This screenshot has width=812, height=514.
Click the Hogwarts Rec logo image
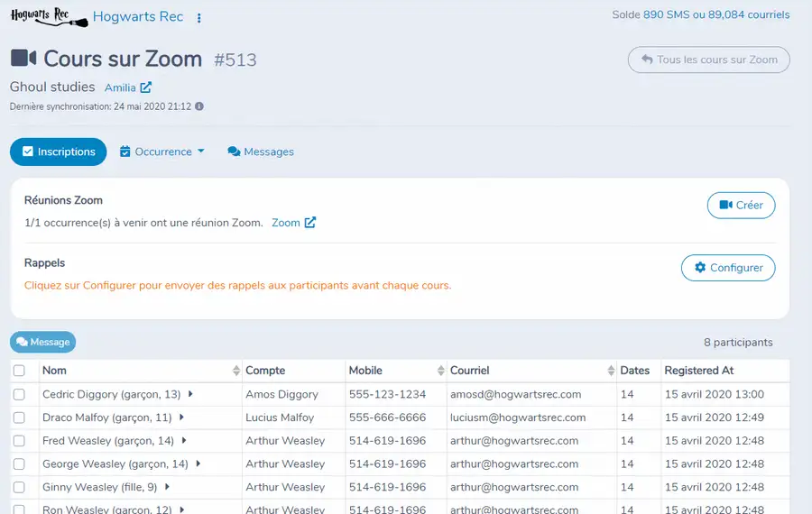pyautogui.click(x=50, y=17)
